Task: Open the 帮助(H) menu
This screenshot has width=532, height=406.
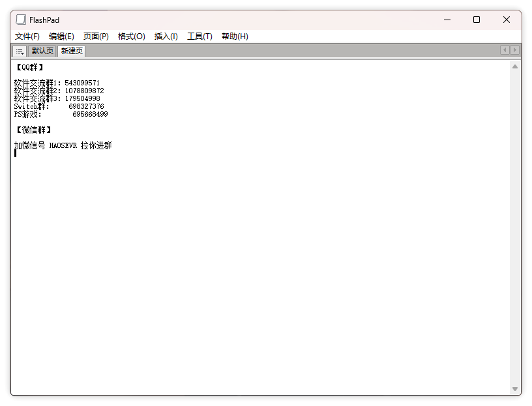Action: (x=235, y=36)
